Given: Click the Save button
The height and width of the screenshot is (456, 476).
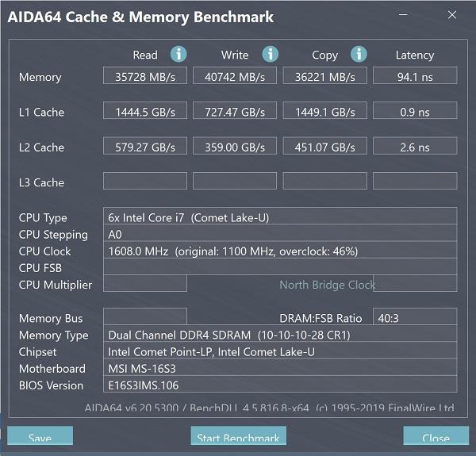Looking at the screenshot, I should coord(40,435).
